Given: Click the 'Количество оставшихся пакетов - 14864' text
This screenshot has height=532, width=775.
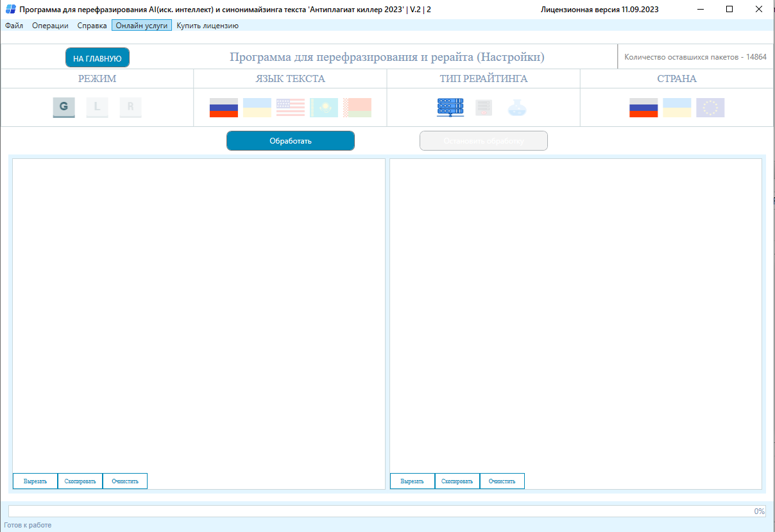Looking at the screenshot, I should click(695, 57).
